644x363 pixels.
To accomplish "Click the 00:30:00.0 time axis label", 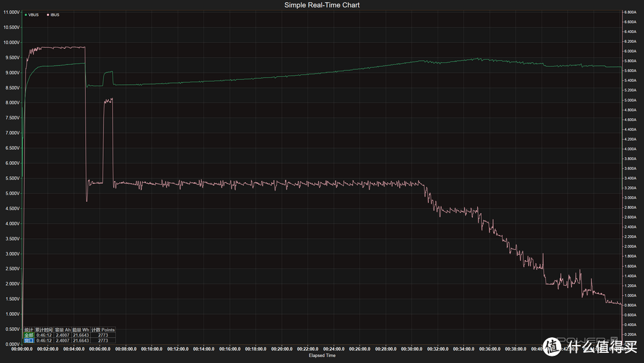I will (411, 349).
